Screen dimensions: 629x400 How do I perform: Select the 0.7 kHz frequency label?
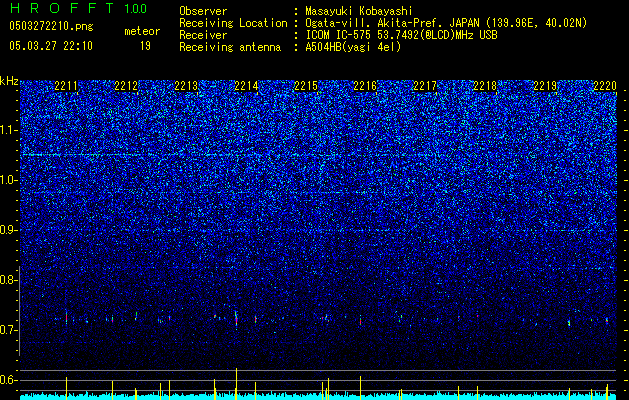[x=9, y=330]
